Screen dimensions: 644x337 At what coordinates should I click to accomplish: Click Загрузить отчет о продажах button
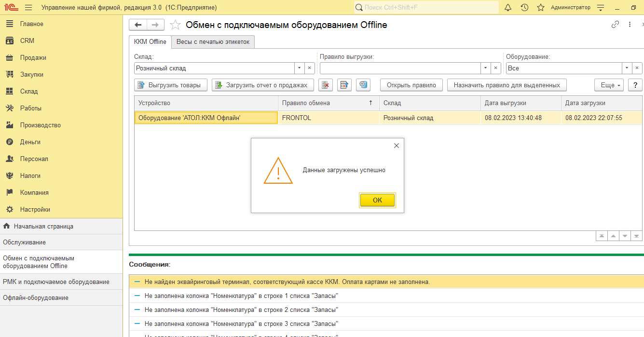tap(262, 85)
